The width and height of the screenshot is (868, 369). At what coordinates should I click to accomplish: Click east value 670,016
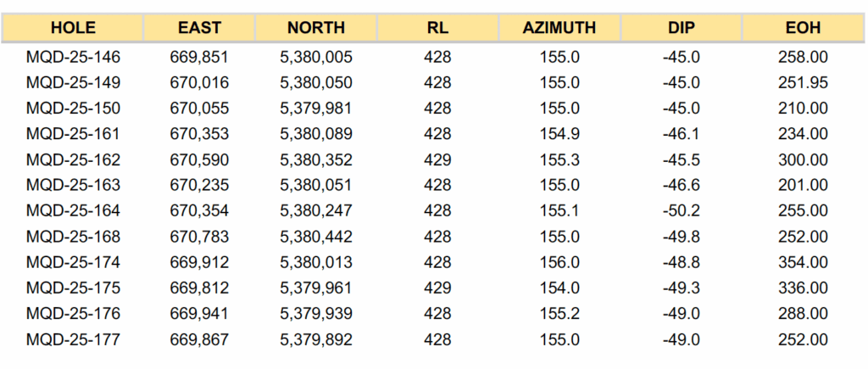click(199, 82)
